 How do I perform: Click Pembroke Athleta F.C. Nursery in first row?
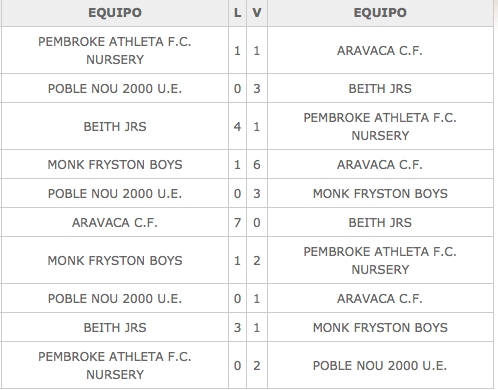(115, 51)
